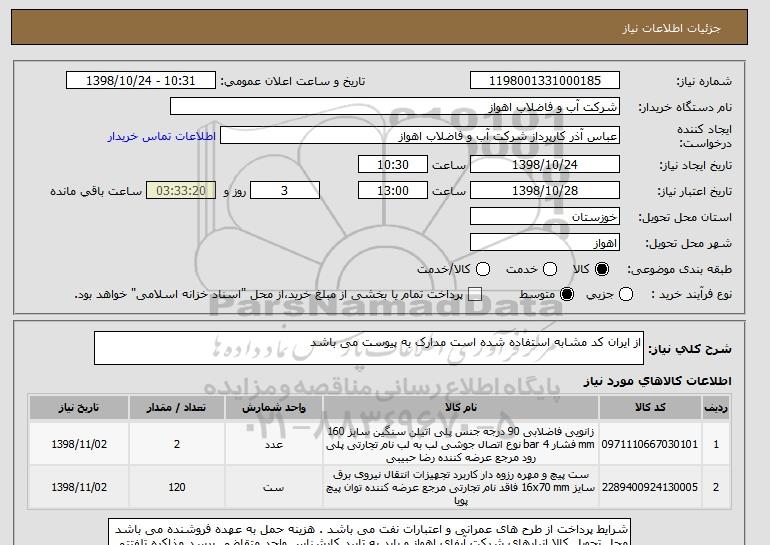
Task: Click the need date in the زانویی فاضلابی row
Action: pos(79,444)
